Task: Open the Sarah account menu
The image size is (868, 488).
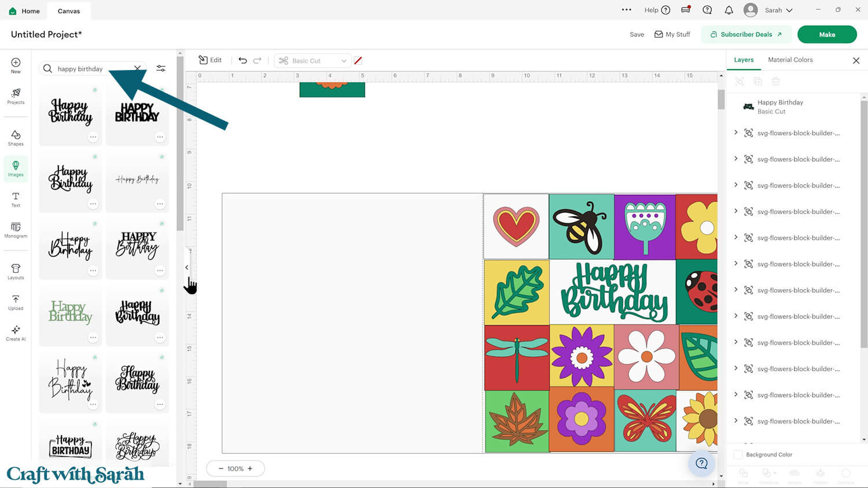Action: point(768,10)
